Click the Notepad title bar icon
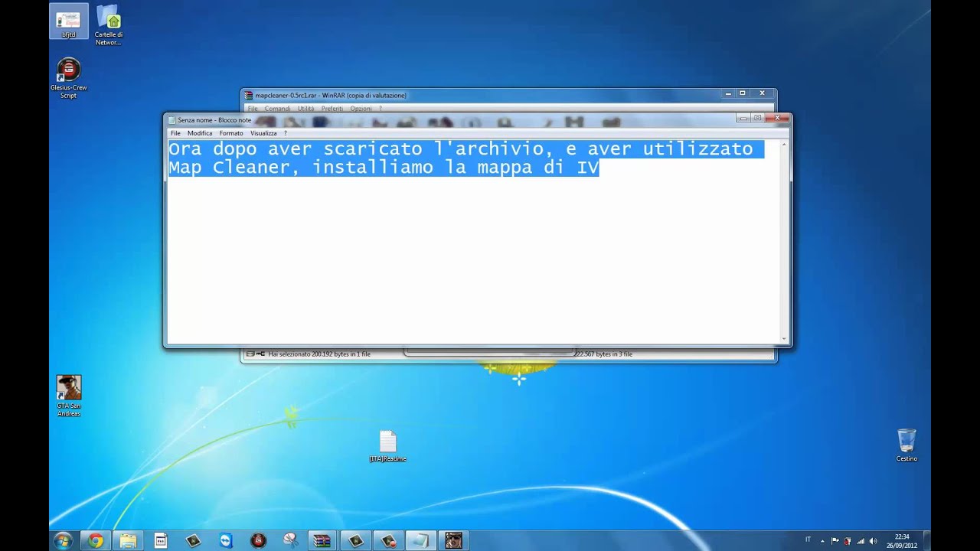Image resolution: width=980 pixels, height=551 pixels. coord(172,119)
